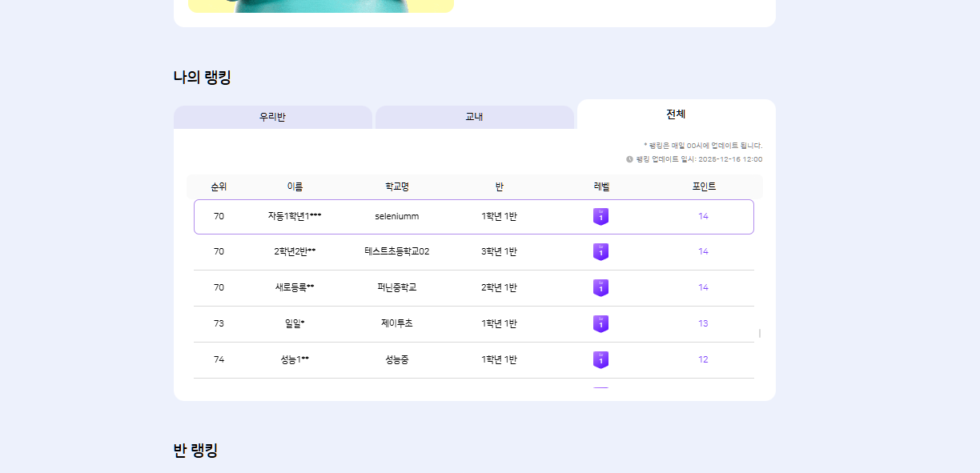Click the rank 74 cell for 성능1

pos(219,359)
